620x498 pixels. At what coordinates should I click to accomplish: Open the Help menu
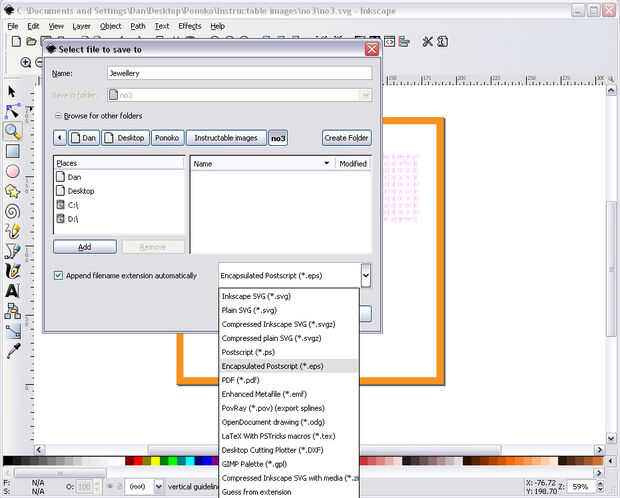[217, 26]
